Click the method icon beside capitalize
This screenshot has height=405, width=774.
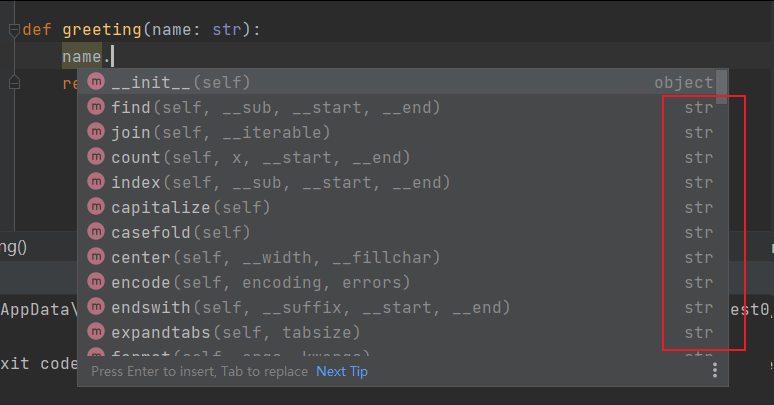coord(96,207)
